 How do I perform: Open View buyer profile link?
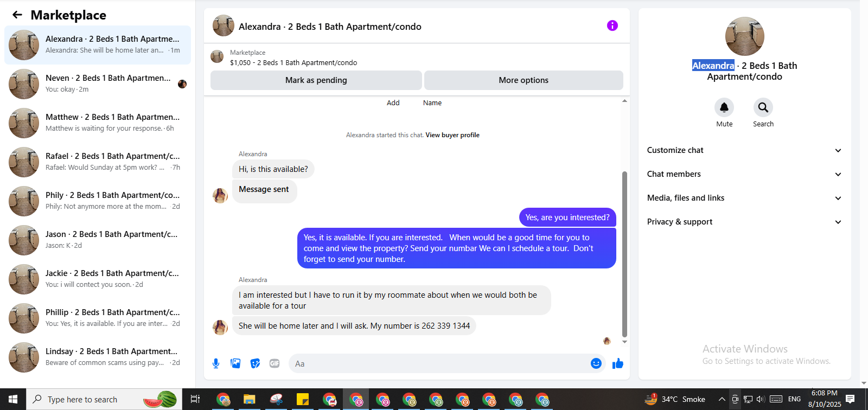pyautogui.click(x=452, y=135)
